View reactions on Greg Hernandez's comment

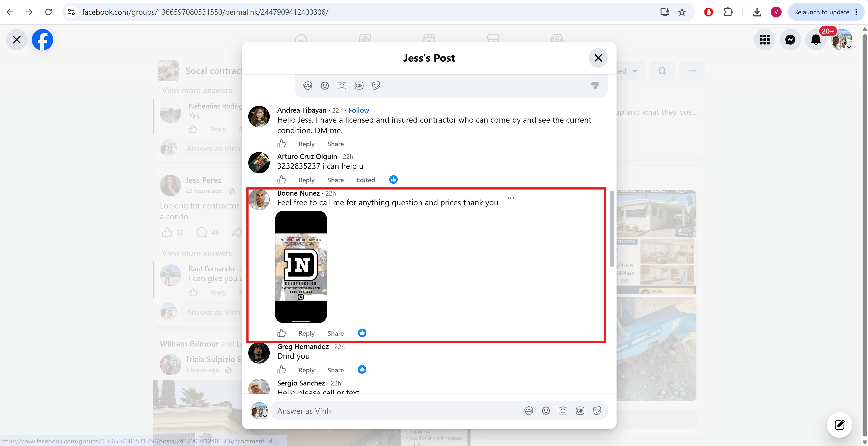(x=362, y=370)
